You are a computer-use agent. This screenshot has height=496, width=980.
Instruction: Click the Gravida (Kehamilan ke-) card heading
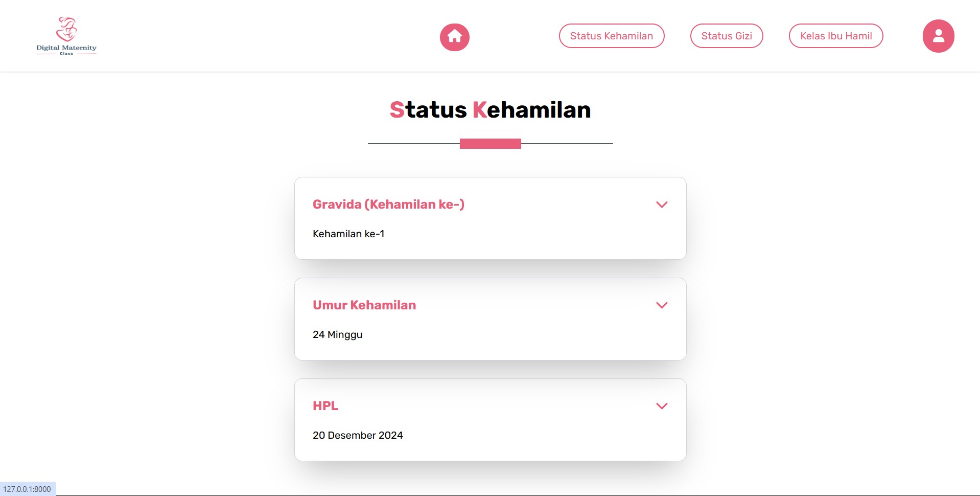point(388,205)
